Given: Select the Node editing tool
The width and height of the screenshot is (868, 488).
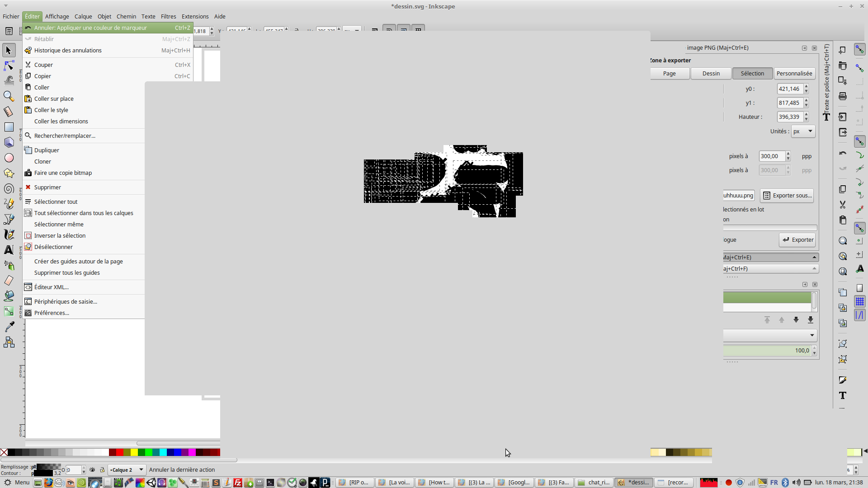Looking at the screenshot, I should click(x=9, y=66).
